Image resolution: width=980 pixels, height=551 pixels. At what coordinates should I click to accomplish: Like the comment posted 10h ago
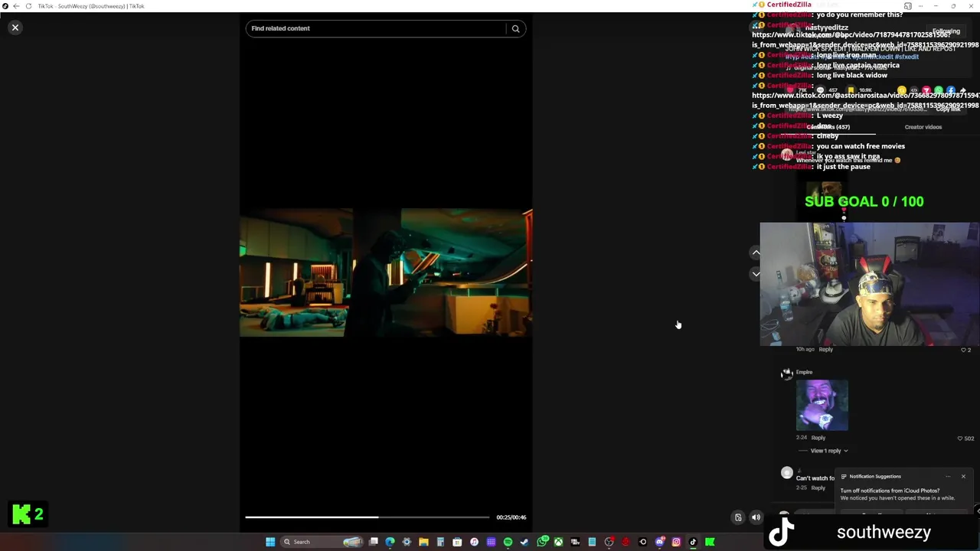pyautogui.click(x=963, y=350)
